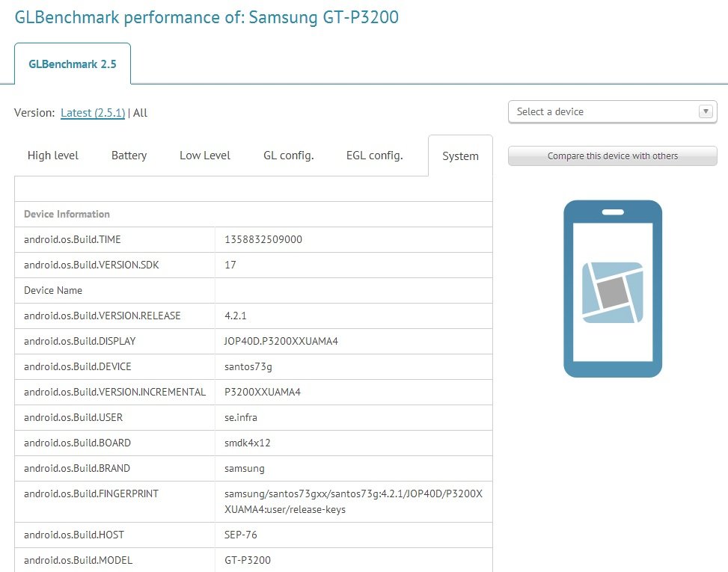Click Compare this device with others button
The width and height of the screenshot is (728, 572).
(612, 156)
